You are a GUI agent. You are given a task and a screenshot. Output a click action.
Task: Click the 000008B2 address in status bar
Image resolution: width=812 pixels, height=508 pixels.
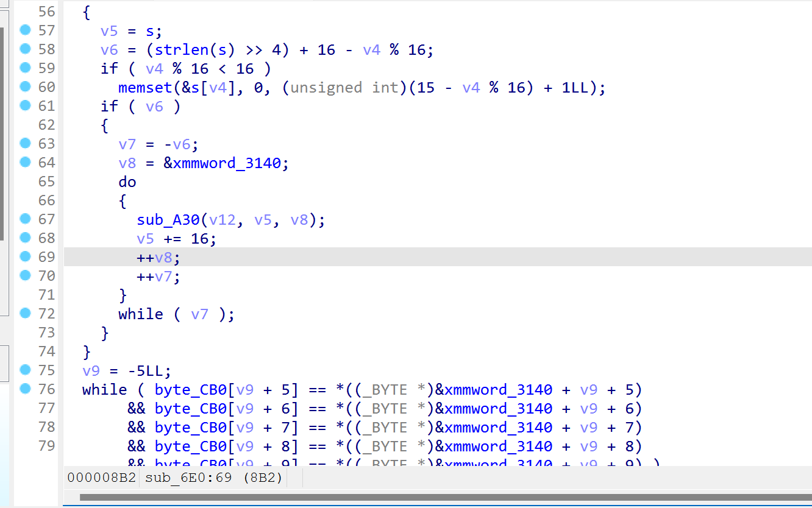point(101,478)
